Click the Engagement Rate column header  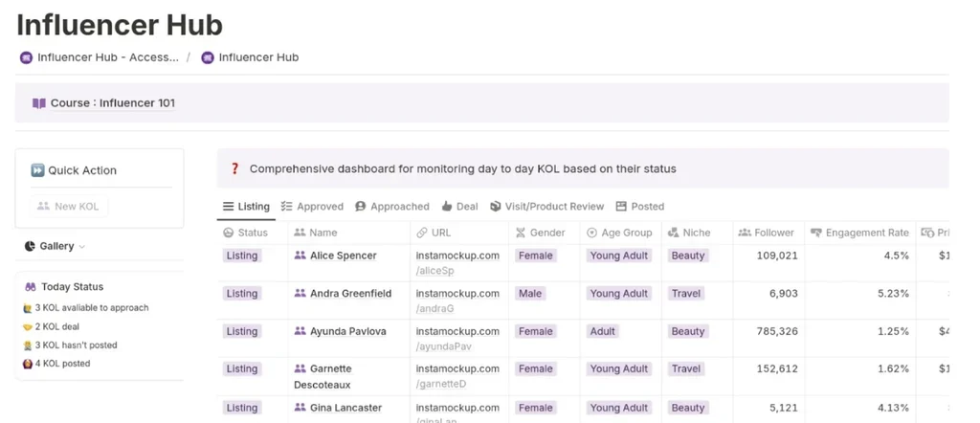pyautogui.click(x=860, y=233)
